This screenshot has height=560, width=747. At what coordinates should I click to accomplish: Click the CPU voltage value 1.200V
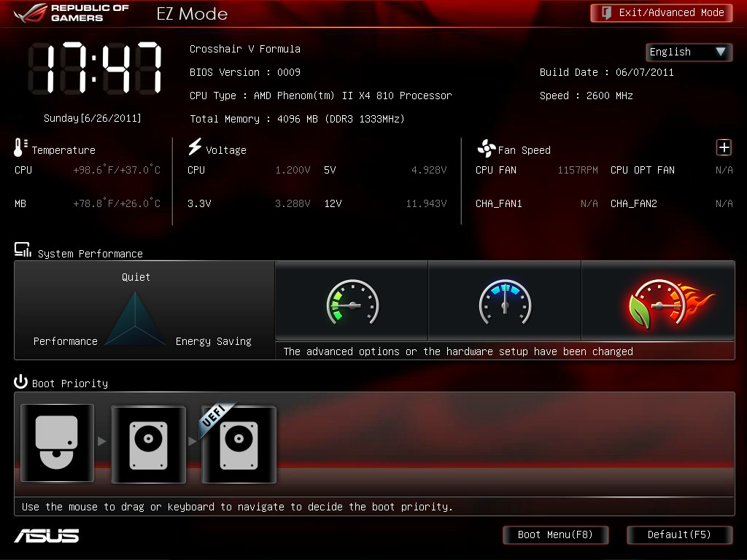pos(293,170)
